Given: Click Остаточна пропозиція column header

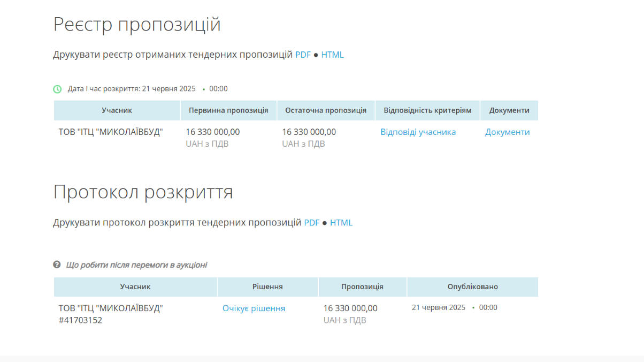Looking at the screenshot, I should pos(326,110).
